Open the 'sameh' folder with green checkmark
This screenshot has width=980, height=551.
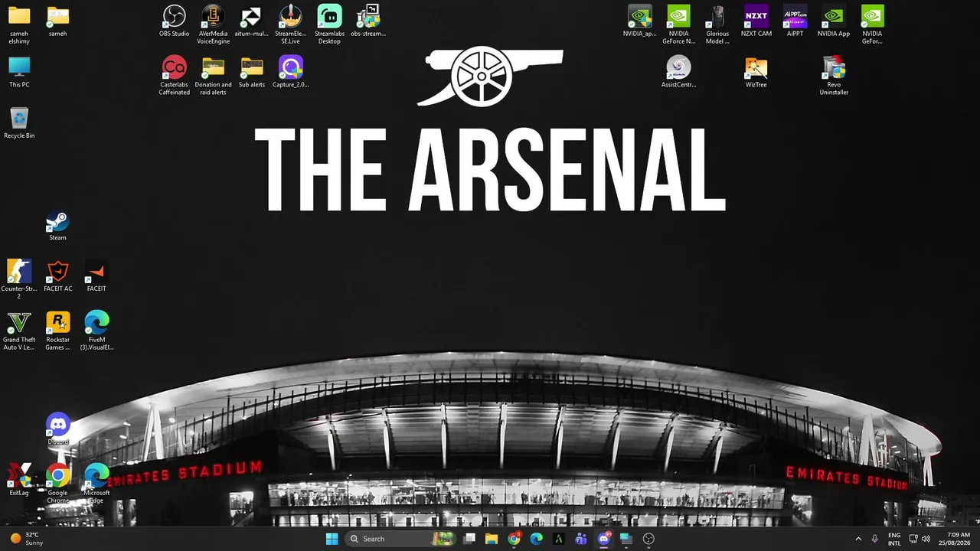tap(57, 21)
